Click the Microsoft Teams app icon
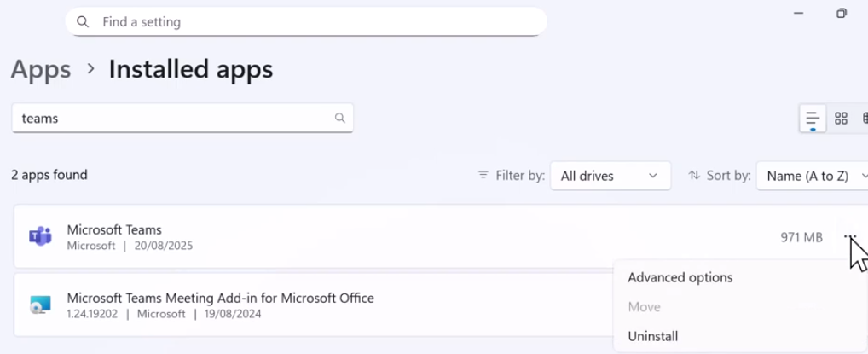This screenshot has height=354, width=868. [40, 236]
